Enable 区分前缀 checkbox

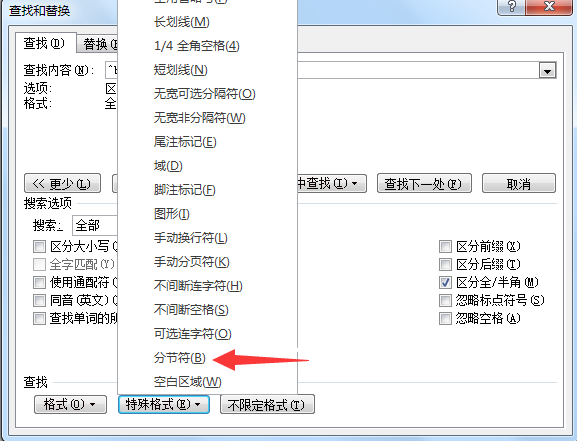[x=445, y=246]
